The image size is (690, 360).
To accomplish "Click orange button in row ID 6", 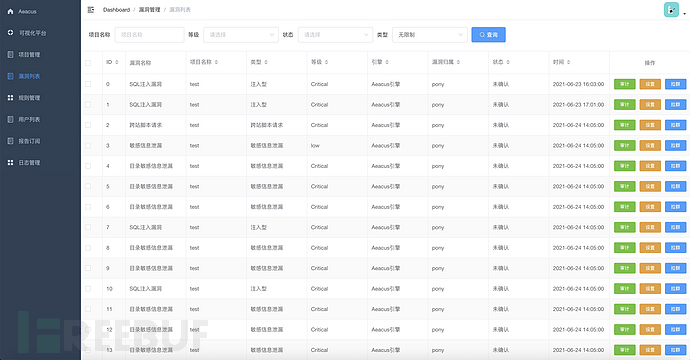I will 650,207.
